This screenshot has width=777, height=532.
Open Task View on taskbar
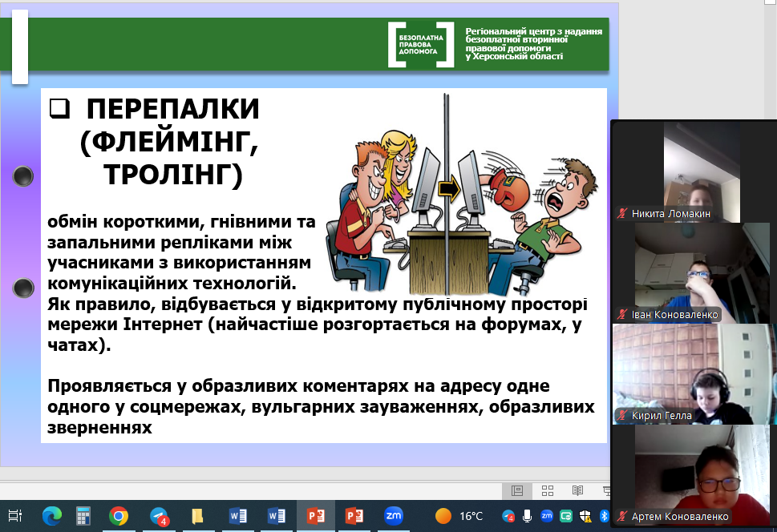pos(14,515)
